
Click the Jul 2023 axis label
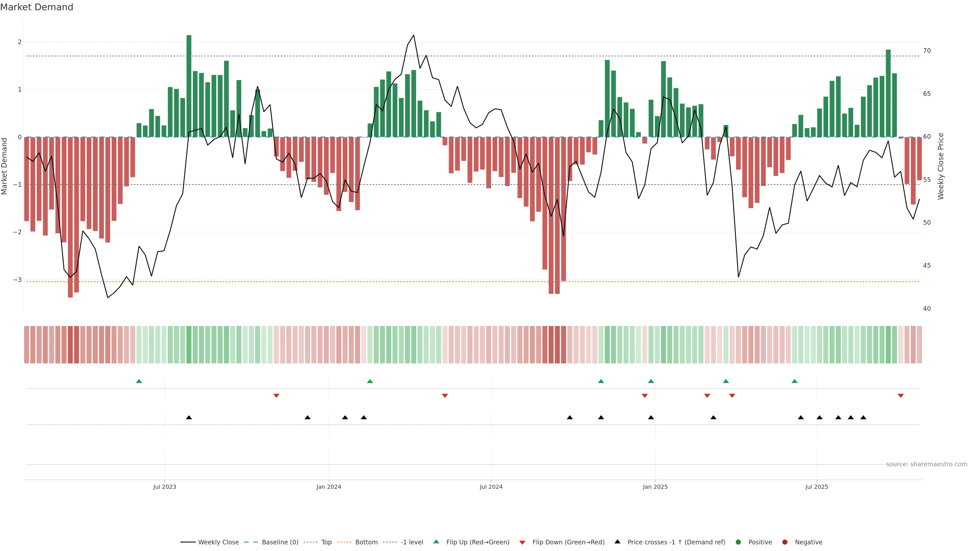tap(164, 487)
